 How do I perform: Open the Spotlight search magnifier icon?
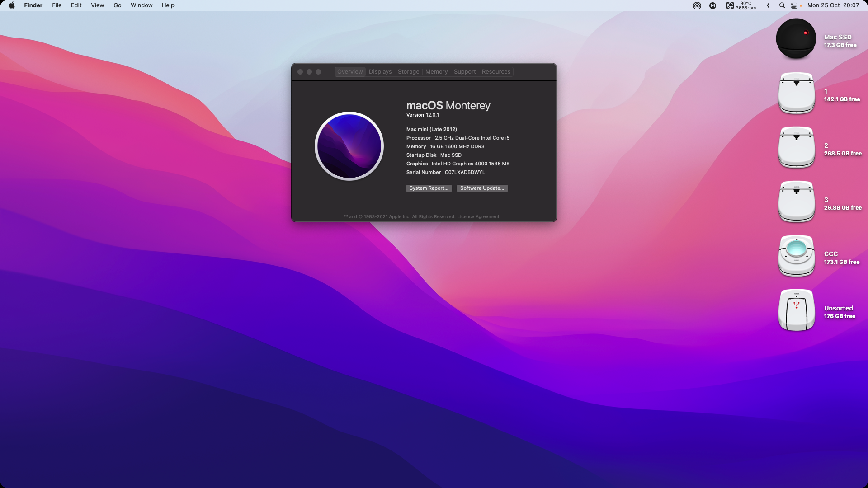point(782,5)
